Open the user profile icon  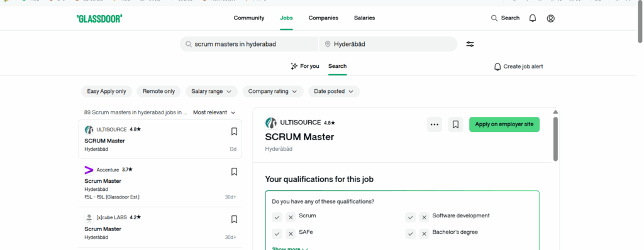pos(550,18)
